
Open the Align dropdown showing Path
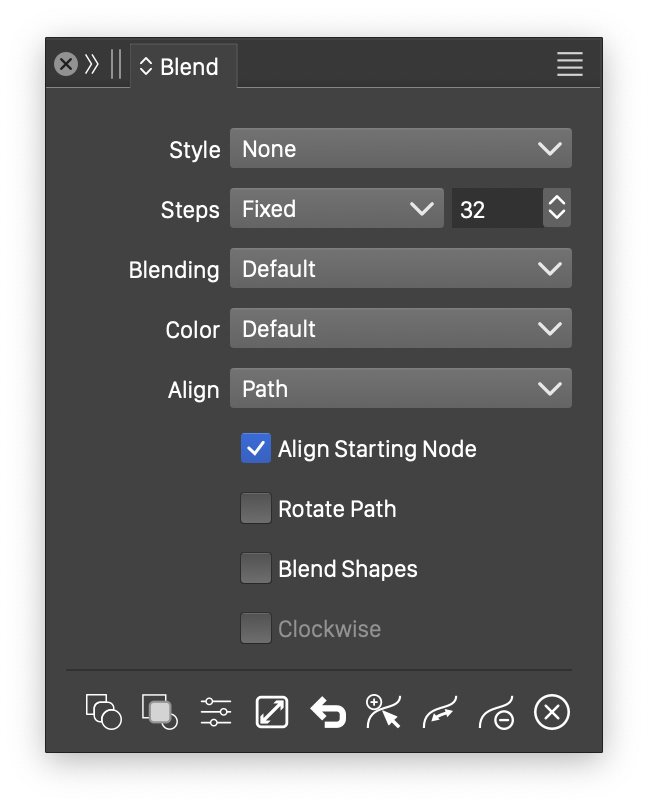pyautogui.click(x=400, y=389)
